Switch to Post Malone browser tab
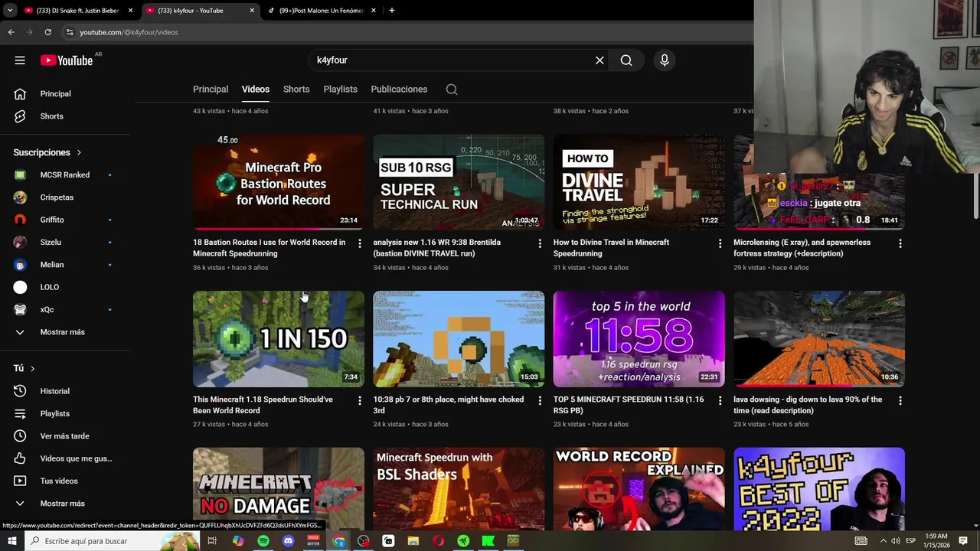The width and height of the screenshot is (980, 551). pyautogui.click(x=320, y=11)
